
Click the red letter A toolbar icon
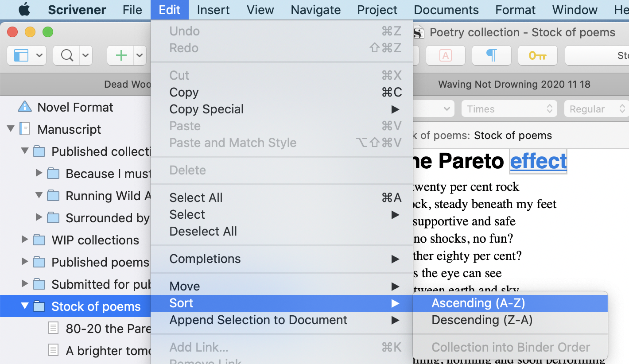click(446, 55)
